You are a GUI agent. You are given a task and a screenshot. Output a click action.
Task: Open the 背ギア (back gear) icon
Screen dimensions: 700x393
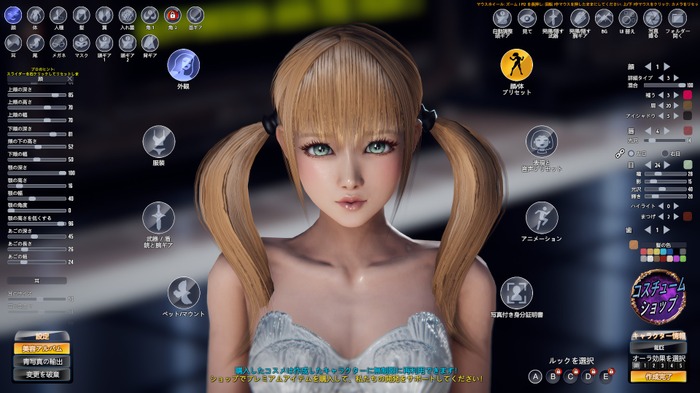point(150,43)
